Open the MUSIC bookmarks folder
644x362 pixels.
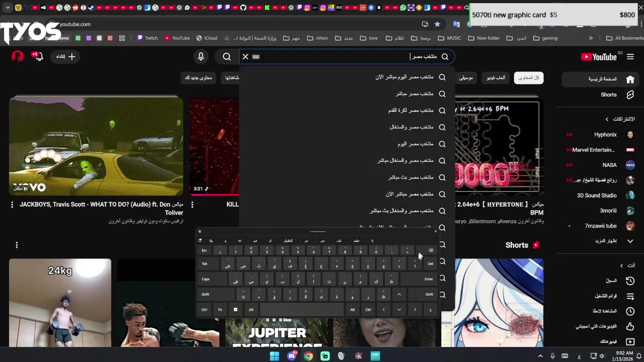pyautogui.click(x=449, y=38)
